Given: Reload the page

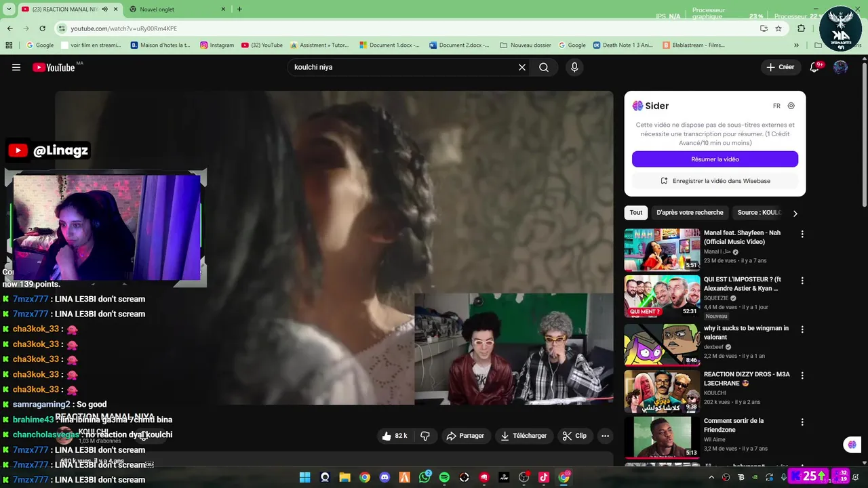Looking at the screenshot, I should tap(42, 28).
